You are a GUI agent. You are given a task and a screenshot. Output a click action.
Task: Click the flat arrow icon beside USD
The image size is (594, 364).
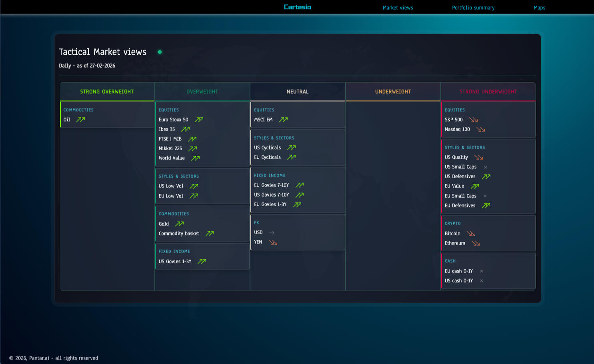(272, 233)
